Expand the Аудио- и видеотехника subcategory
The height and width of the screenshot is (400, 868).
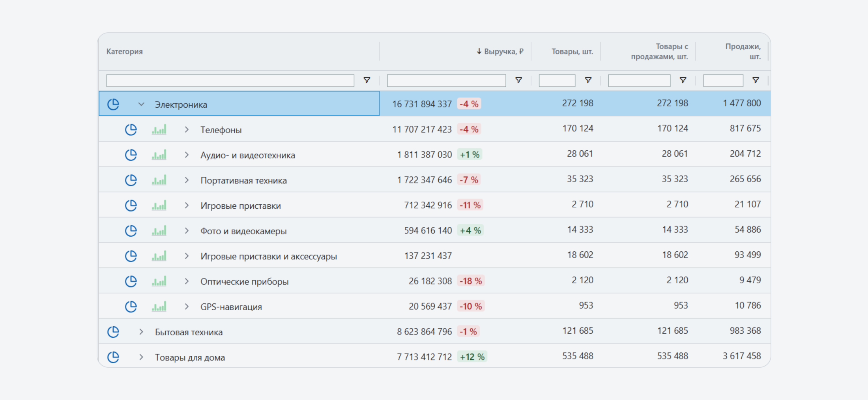pyautogui.click(x=187, y=155)
